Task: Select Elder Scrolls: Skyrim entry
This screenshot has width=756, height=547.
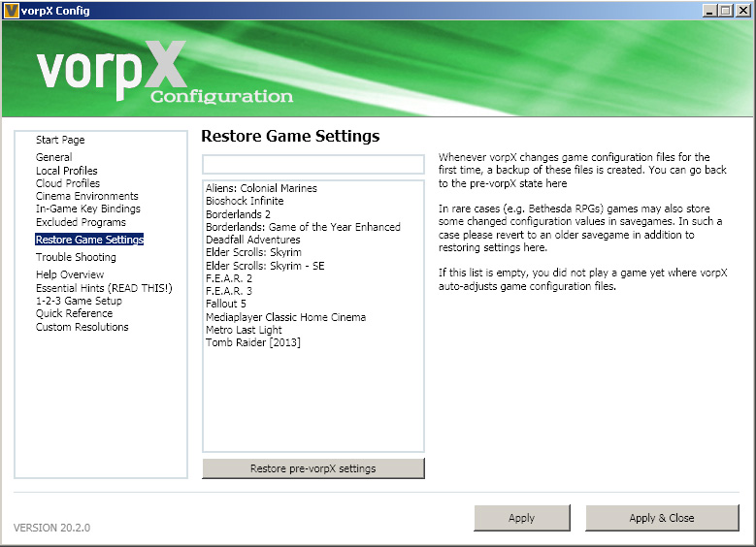Action: tap(253, 252)
